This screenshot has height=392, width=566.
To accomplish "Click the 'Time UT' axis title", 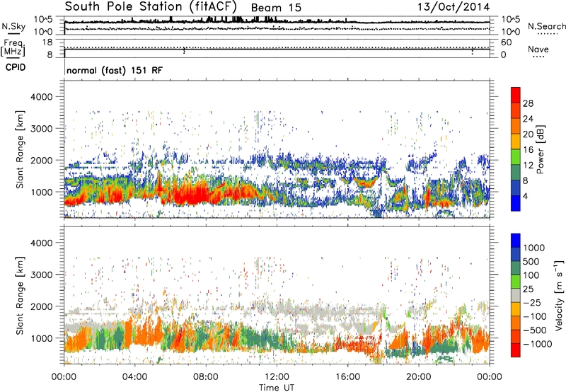I will 277,387.
